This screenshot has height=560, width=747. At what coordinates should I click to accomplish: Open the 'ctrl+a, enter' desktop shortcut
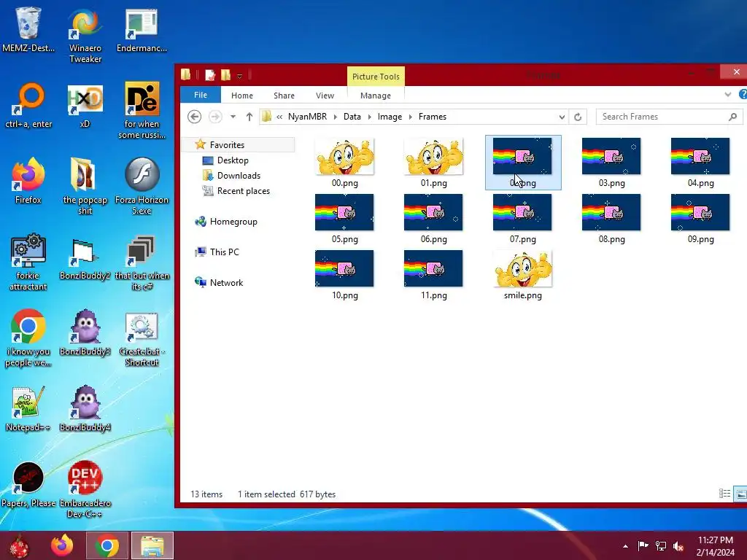click(28, 106)
